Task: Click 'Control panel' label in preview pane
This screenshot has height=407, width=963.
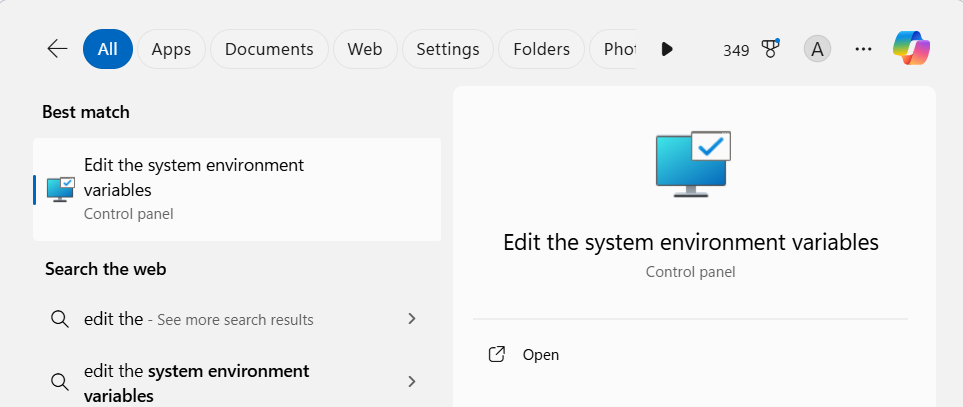Action: tap(690, 272)
